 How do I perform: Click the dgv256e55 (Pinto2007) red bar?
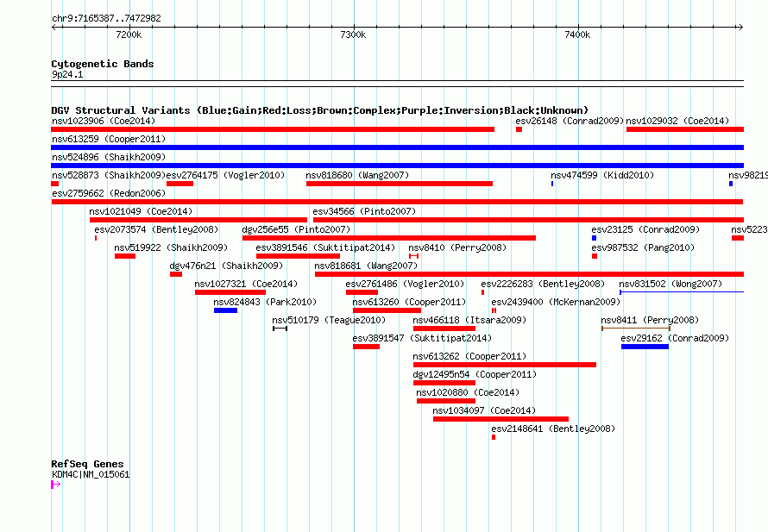(389, 238)
